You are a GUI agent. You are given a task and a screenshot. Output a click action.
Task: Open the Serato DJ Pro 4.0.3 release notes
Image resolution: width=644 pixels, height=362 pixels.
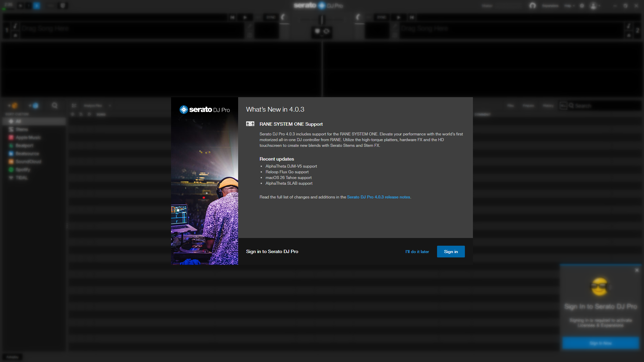(379, 197)
